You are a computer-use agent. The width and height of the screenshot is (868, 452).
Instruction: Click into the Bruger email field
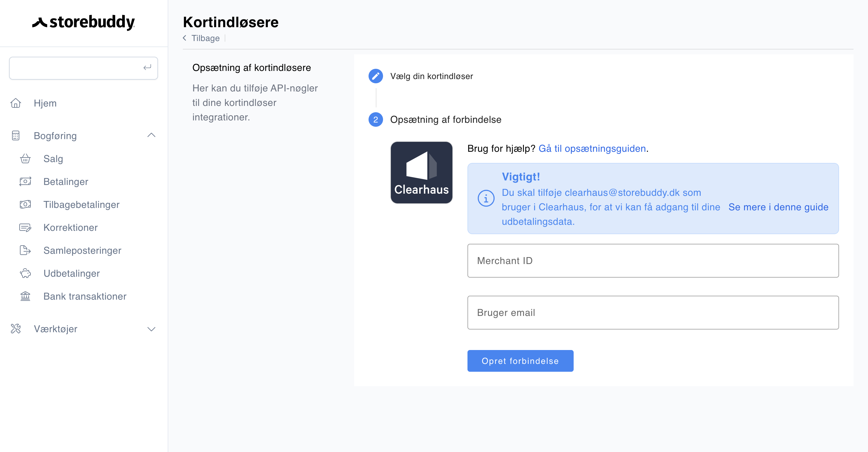[x=653, y=313]
